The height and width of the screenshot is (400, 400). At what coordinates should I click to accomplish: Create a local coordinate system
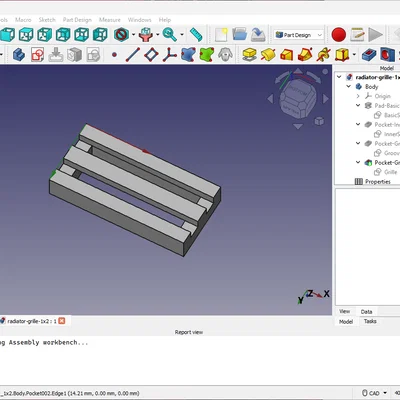click(170, 54)
